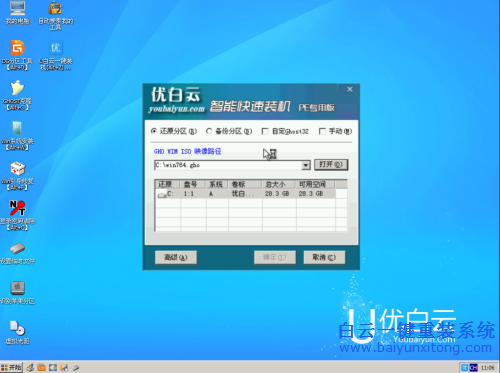Click the first quick-launch icon after Start
Screen dimensions: 500x373
(30, 368)
